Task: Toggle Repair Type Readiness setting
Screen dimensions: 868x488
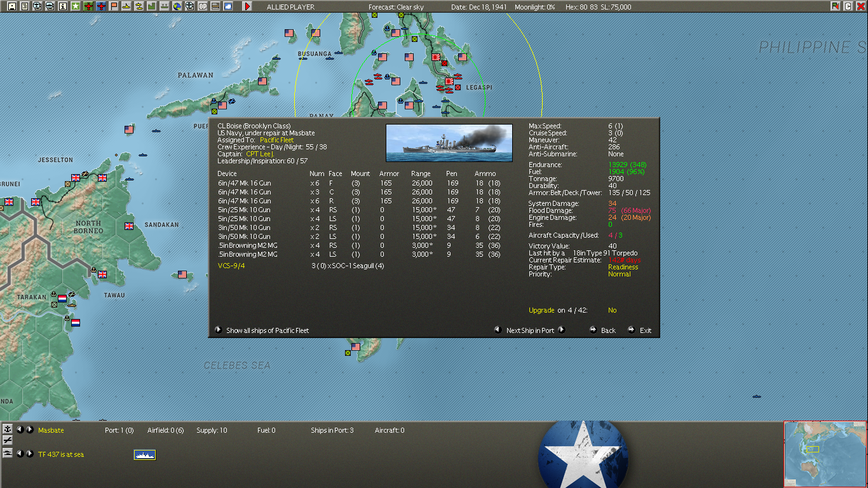Action: 623,267
